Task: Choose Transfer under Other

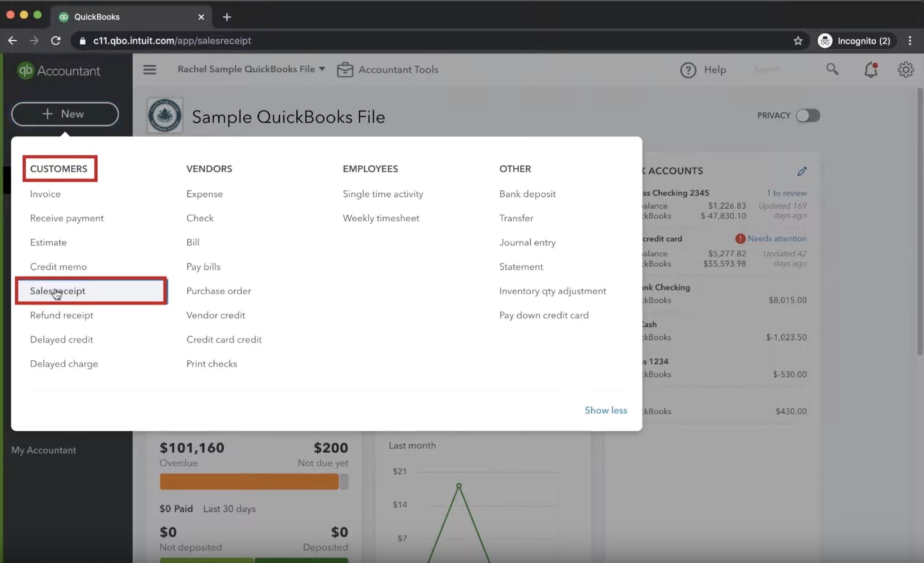Action: pyautogui.click(x=516, y=218)
